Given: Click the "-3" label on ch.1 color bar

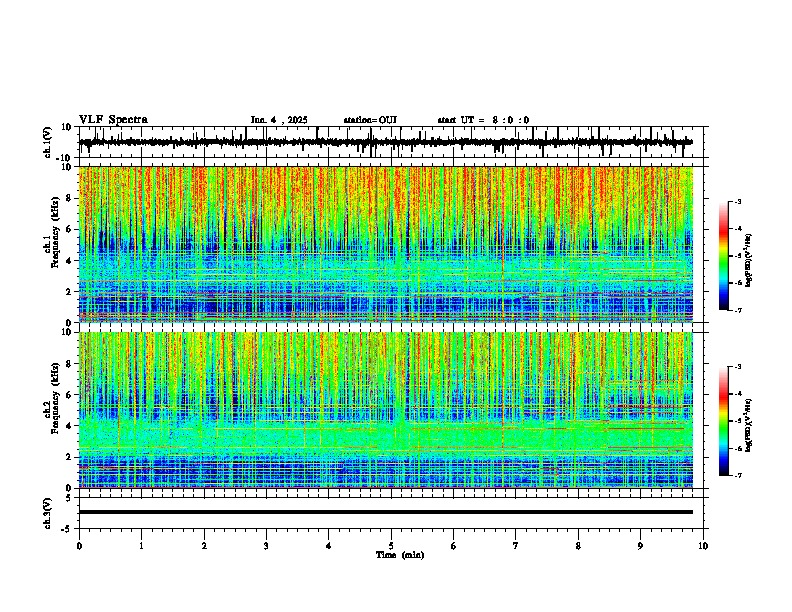Looking at the screenshot, I should click(738, 202).
